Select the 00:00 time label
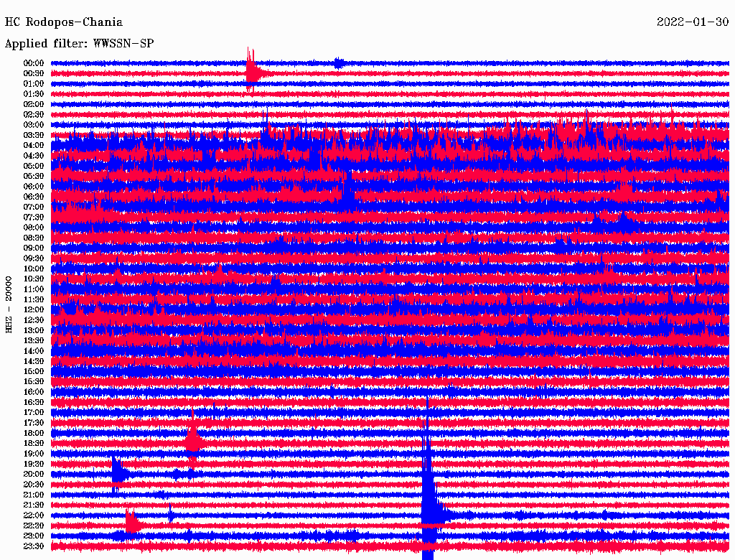This screenshot has height=560, width=735. [33, 63]
